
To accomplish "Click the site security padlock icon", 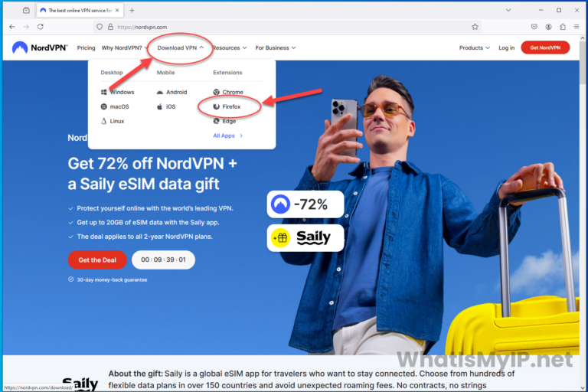I will [x=110, y=27].
